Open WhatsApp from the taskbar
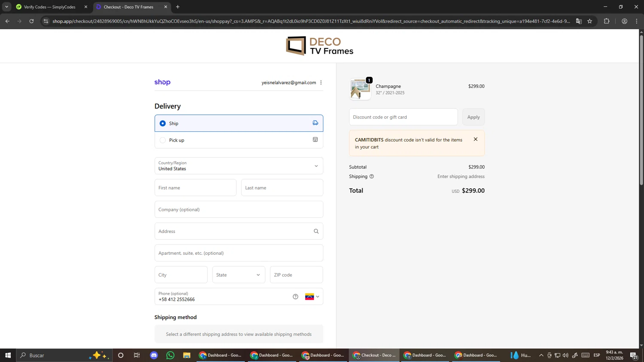Image resolution: width=644 pixels, height=362 pixels. coord(170,355)
